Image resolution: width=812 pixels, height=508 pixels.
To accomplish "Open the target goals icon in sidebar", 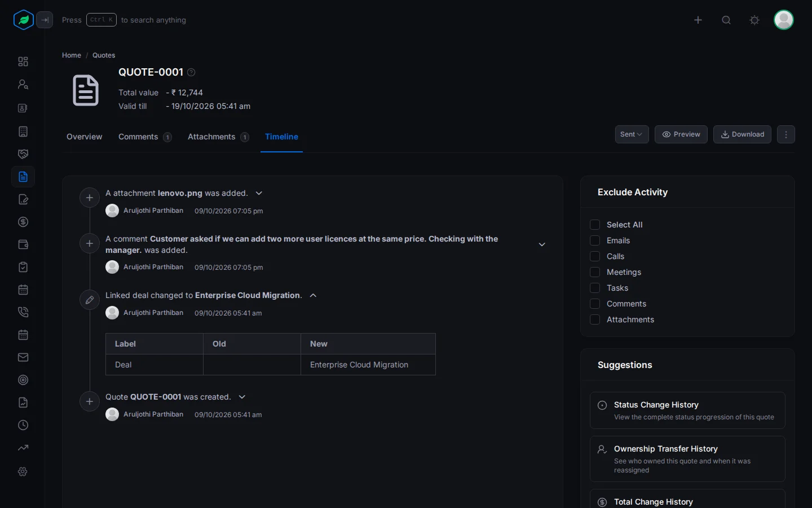I will pyautogui.click(x=23, y=380).
